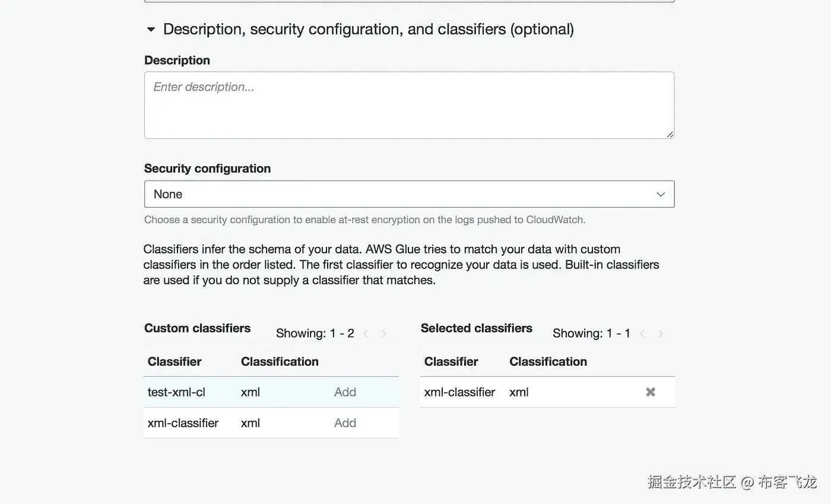Go to next page of Custom classifiers
Image resolution: width=831 pixels, height=504 pixels.
(x=384, y=334)
